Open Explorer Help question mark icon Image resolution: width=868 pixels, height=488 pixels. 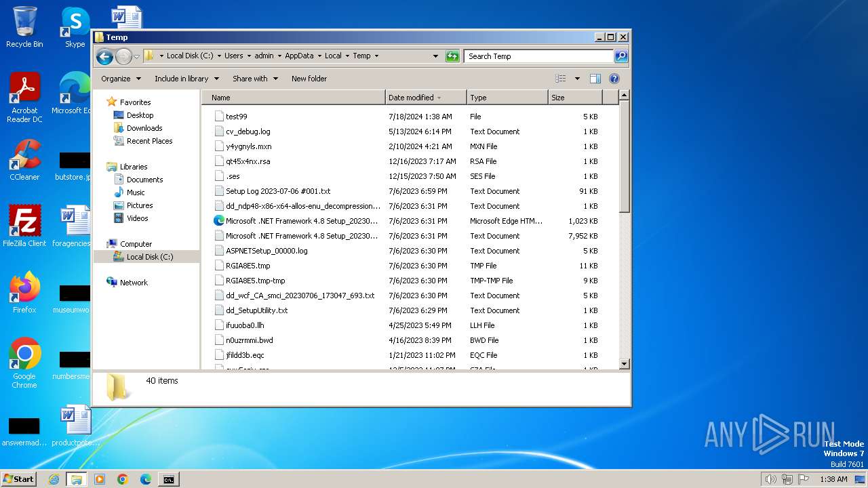coord(614,79)
